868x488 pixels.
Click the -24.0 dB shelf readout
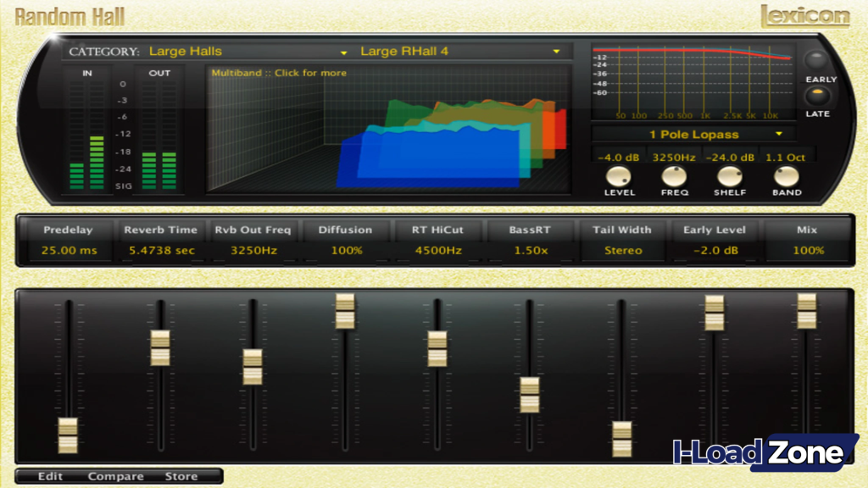click(730, 158)
